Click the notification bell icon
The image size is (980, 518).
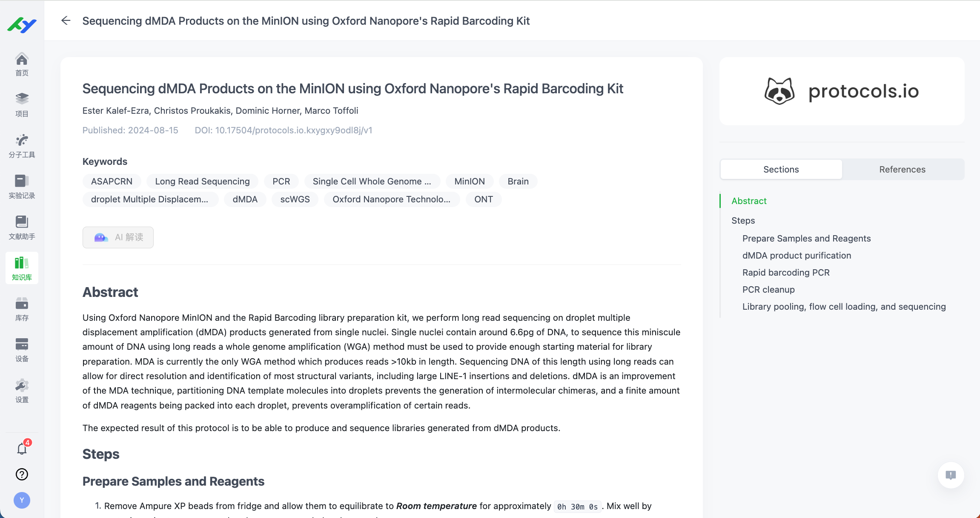(x=22, y=449)
